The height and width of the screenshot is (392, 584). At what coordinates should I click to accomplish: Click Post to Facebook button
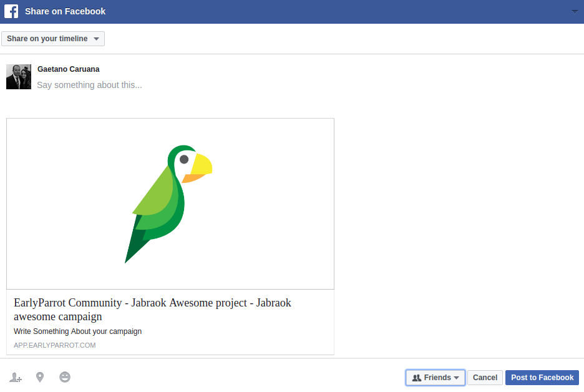pos(542,378)
